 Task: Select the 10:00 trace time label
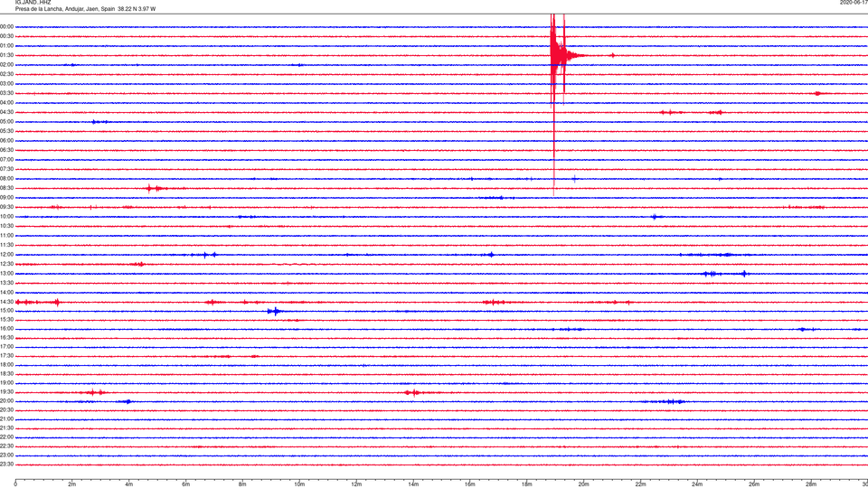[x=6, y=216]
